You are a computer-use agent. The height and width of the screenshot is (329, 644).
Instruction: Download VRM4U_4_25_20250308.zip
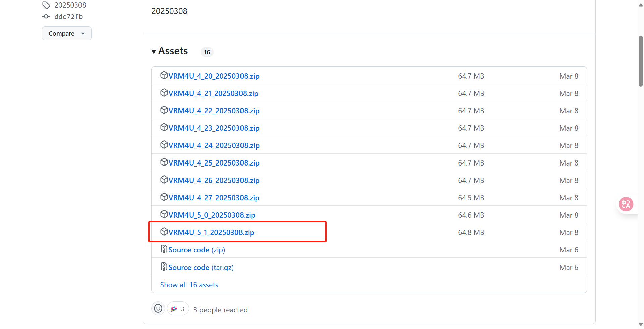pos(214,163)
